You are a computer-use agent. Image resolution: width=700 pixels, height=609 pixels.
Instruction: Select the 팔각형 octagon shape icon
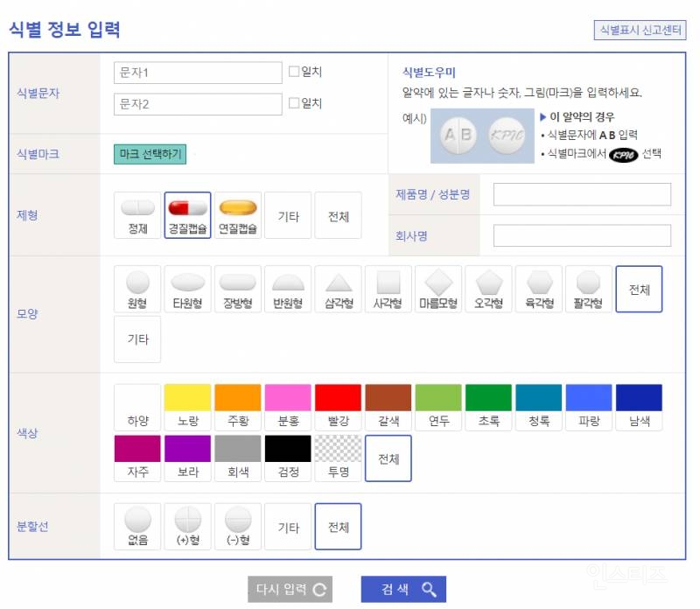589,289
